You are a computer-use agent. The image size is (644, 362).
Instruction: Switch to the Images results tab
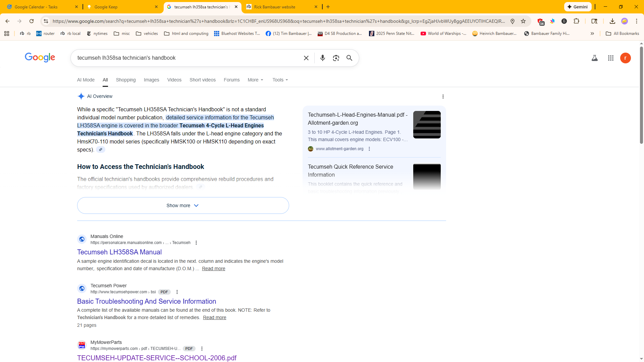(x=151, y=80)
